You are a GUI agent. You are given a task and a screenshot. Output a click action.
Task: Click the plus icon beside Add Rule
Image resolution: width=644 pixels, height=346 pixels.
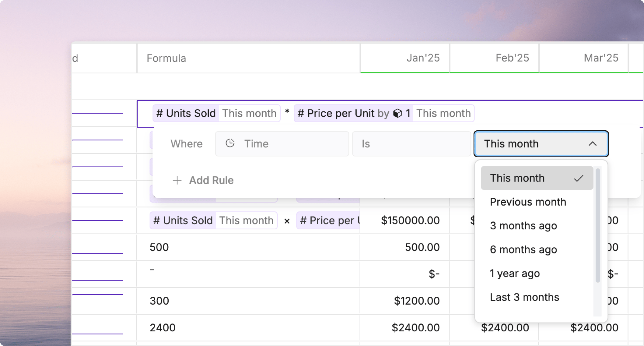(177, 180)
